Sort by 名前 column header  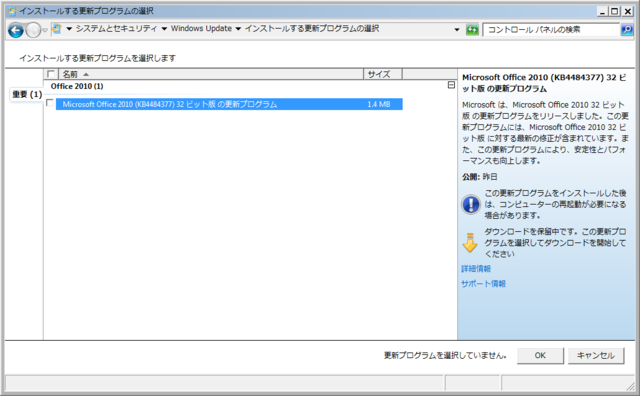point(211,74)
